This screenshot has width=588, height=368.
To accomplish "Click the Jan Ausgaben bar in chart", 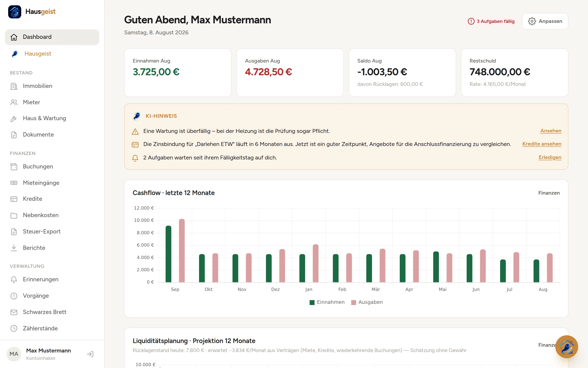I will (315, 263).
